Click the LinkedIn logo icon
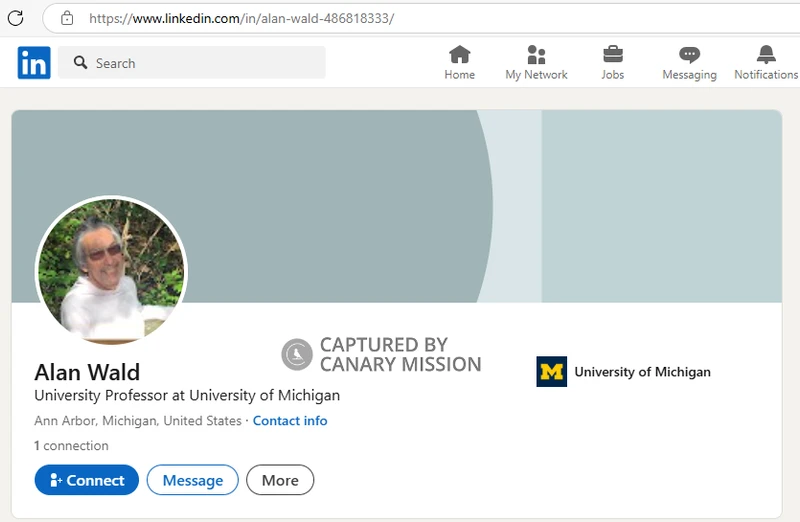This screenshot has width=800, height=522. (34, 63)
